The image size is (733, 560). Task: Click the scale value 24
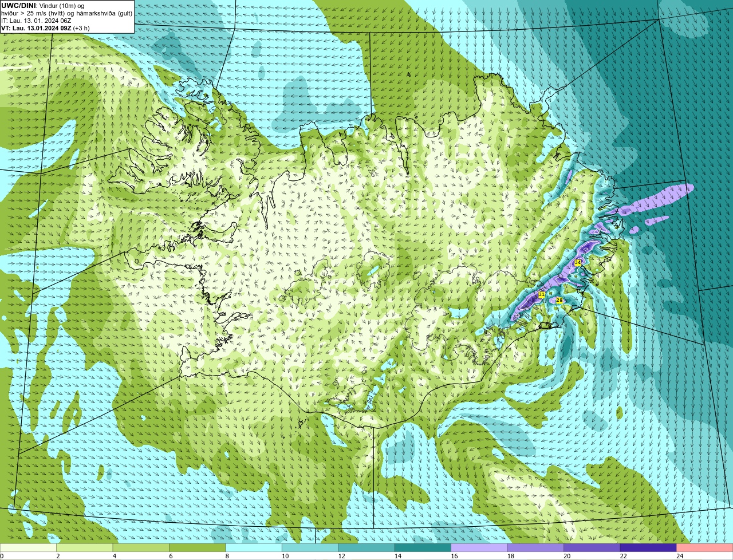[680, 556]
